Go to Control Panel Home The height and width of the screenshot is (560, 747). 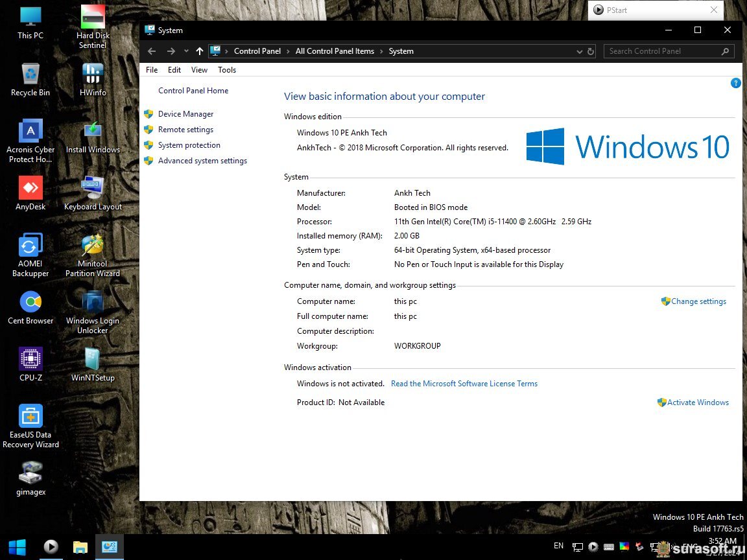193,91
